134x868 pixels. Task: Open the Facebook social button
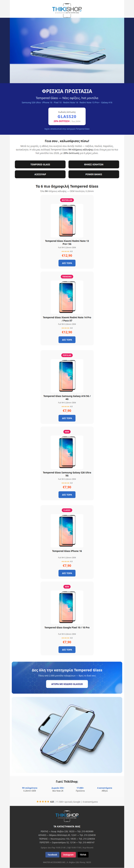click(52, 855)
